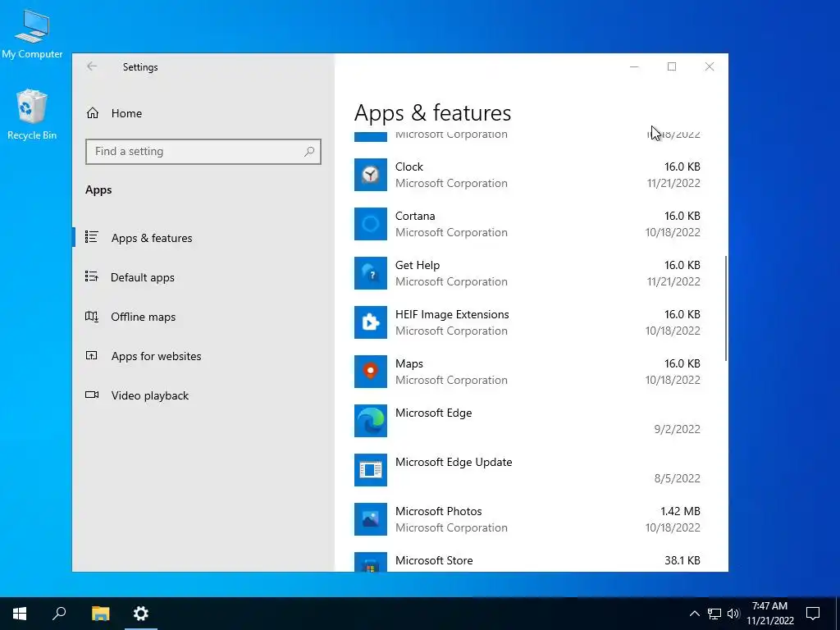Screen dimensions: 840x630
Task: Click the HEIF Image Extensions icon
Action: 370,322
